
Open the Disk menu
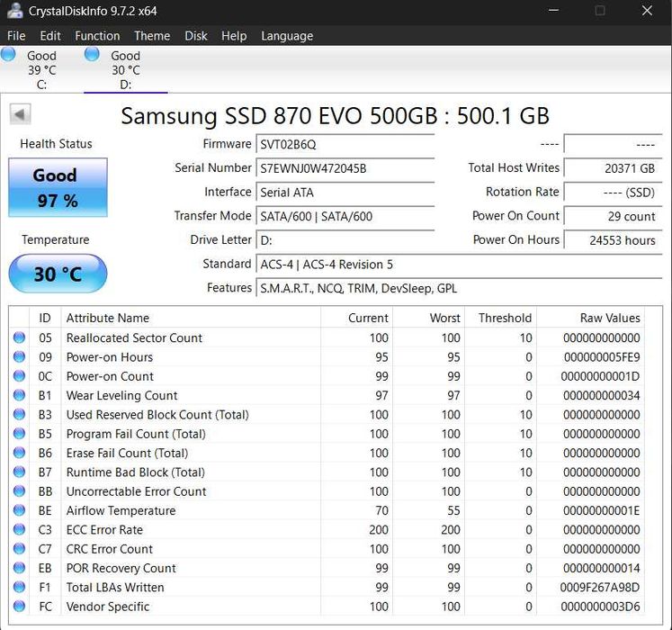point(196,36)
